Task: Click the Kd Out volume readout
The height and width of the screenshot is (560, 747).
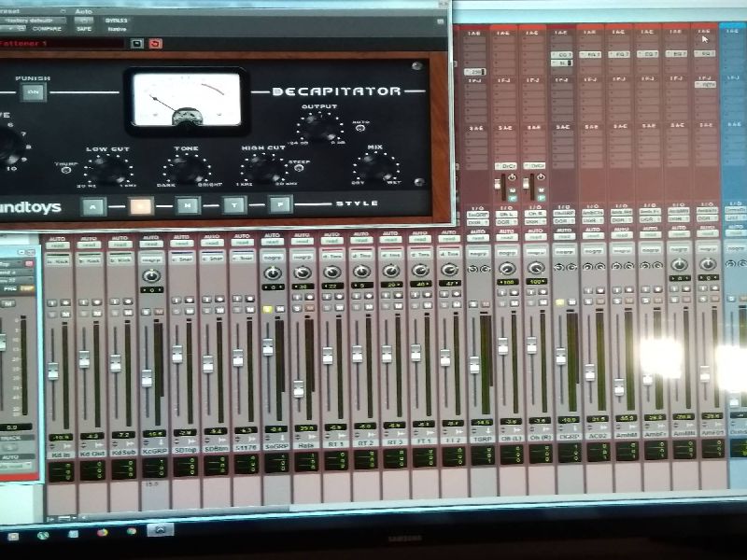Action: click(x=92, y=436)
